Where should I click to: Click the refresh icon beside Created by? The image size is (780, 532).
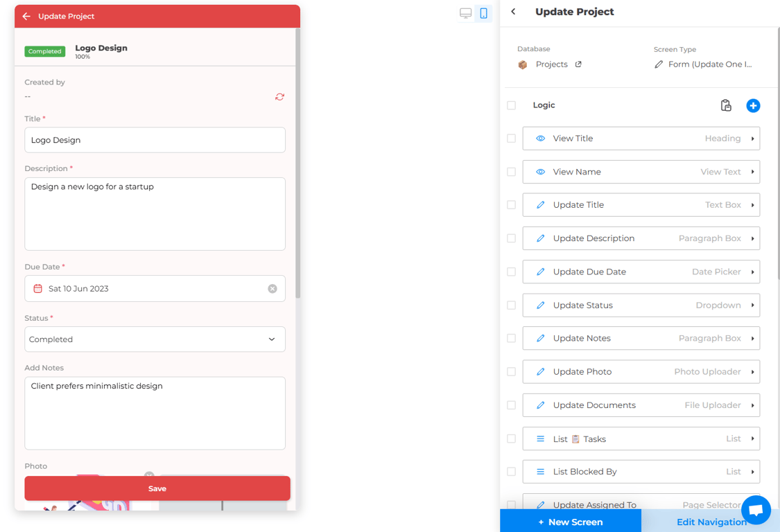pyautogui.click(x=279, y=97)
